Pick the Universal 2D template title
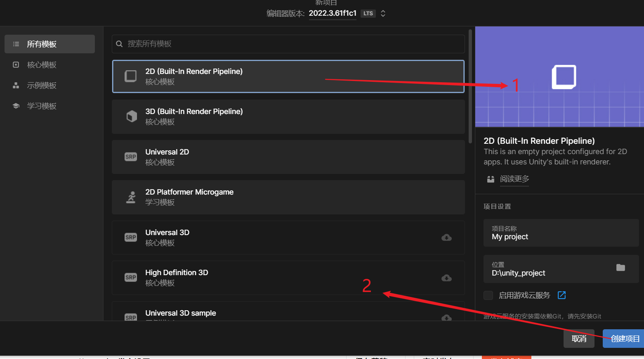 point(167,152)
